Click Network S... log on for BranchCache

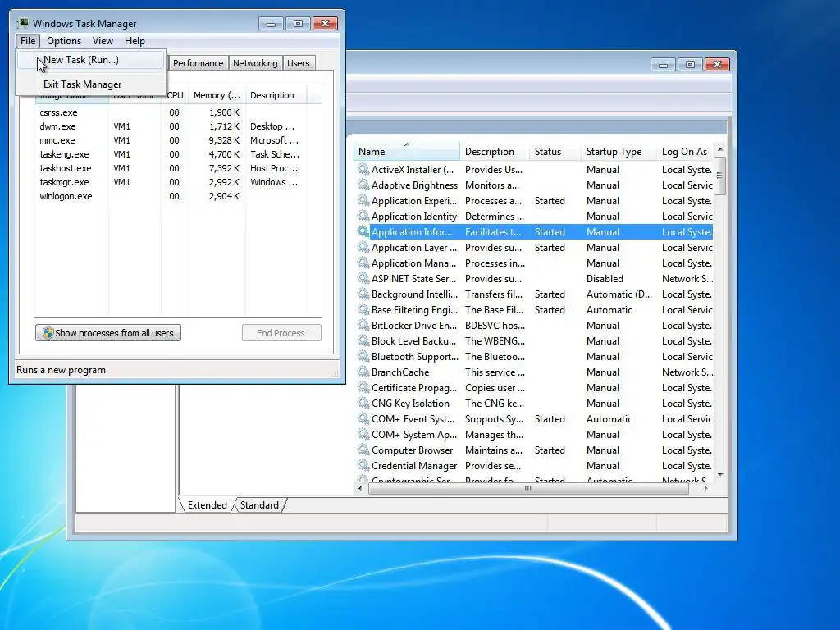(x=687, y=372)
